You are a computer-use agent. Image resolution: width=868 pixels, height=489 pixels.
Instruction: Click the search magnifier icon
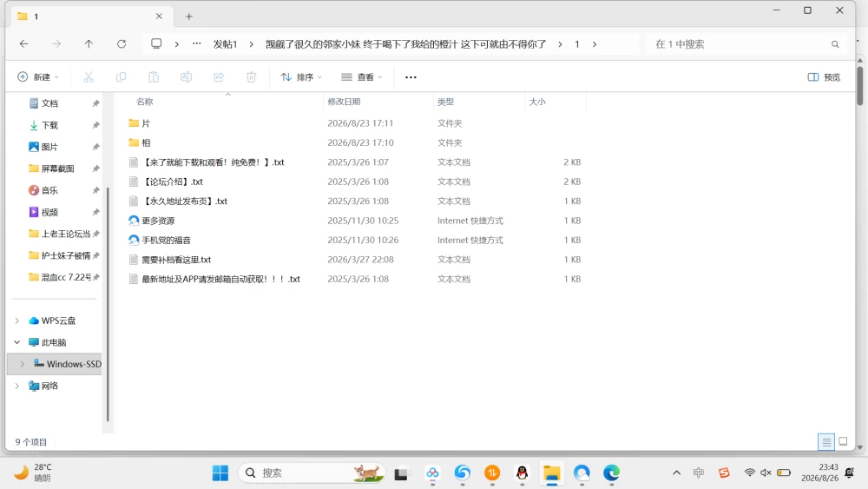coord(835,44)
